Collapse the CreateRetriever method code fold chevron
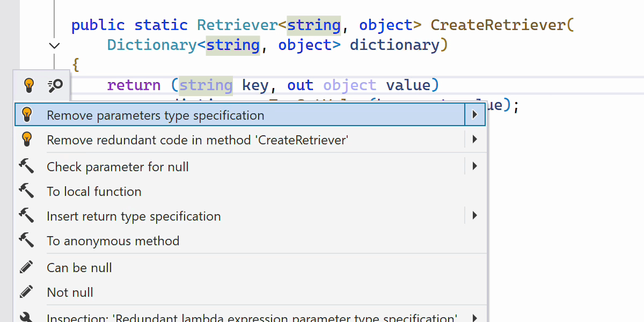The width and height of the screenshot is (644, 322). click(54, 46)
